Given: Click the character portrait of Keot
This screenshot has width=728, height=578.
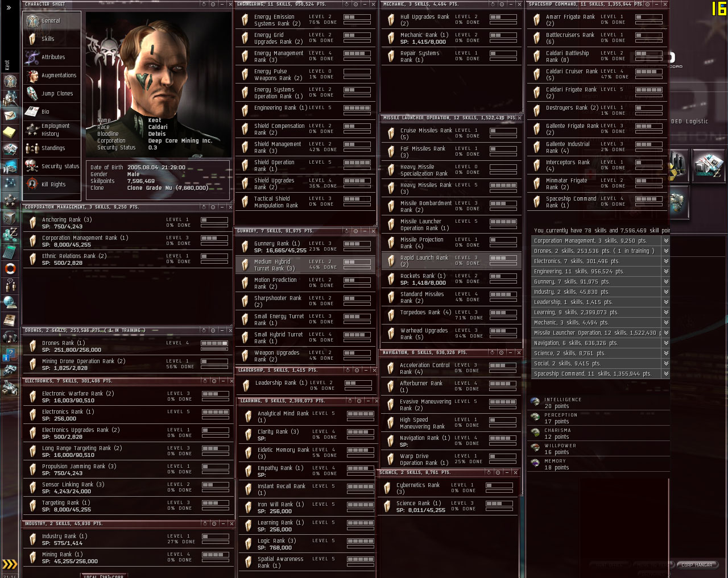Looking at the screenshot, I should pos(158,84).
